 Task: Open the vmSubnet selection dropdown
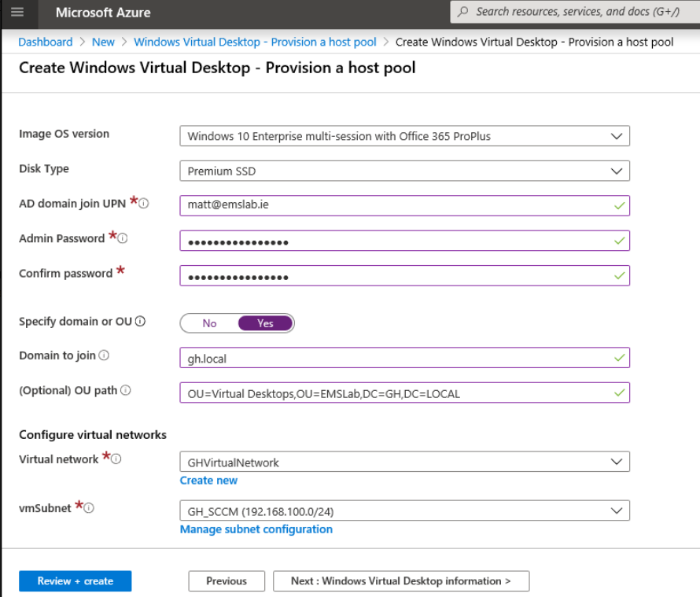coord(617,510)
